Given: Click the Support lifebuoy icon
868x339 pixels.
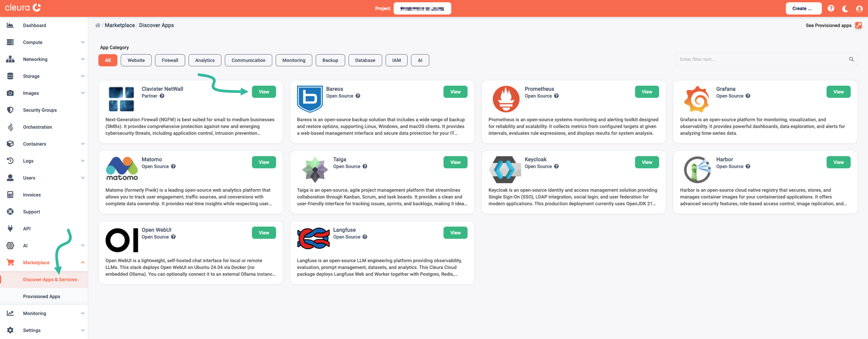Looking at the screenshot, I should [10, 212].
